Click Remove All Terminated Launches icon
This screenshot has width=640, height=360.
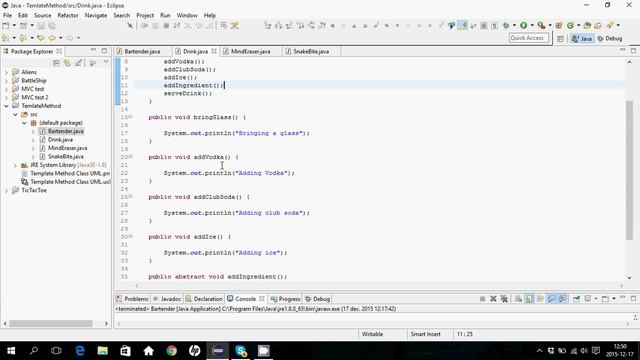click(x=504, y=299)
